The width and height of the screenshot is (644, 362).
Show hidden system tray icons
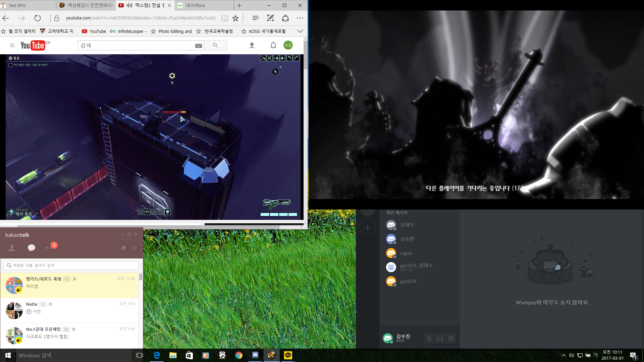point(564,355)
